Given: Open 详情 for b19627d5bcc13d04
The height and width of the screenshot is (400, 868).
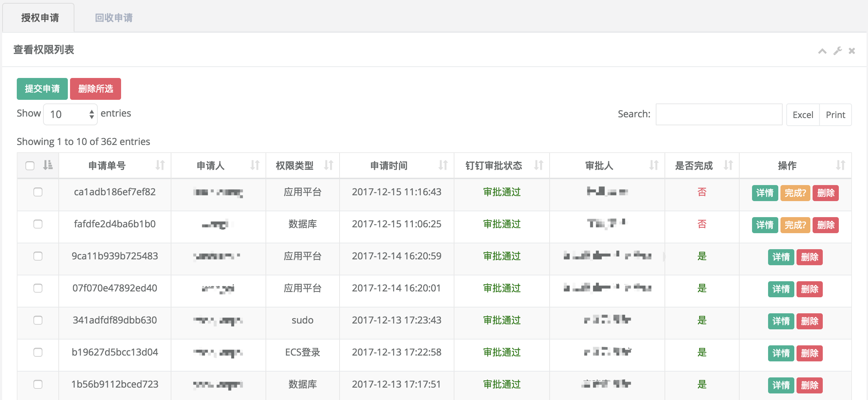Looking at the screenshot, I should click(x=781, y=353).
